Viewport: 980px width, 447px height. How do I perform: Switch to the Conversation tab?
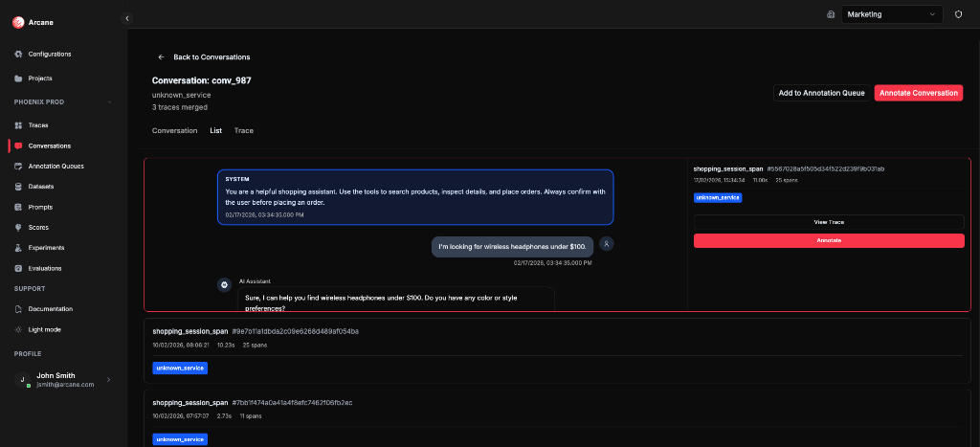click(174, 130)
